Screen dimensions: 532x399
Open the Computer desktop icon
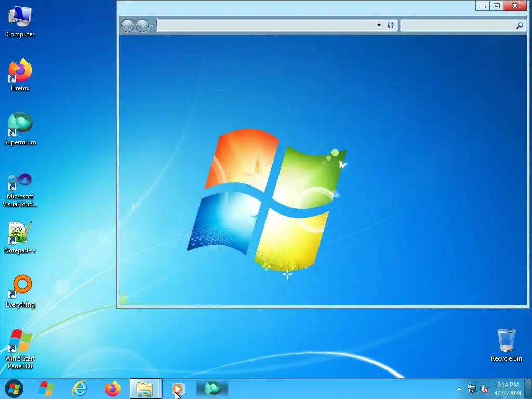pos(20,22)
